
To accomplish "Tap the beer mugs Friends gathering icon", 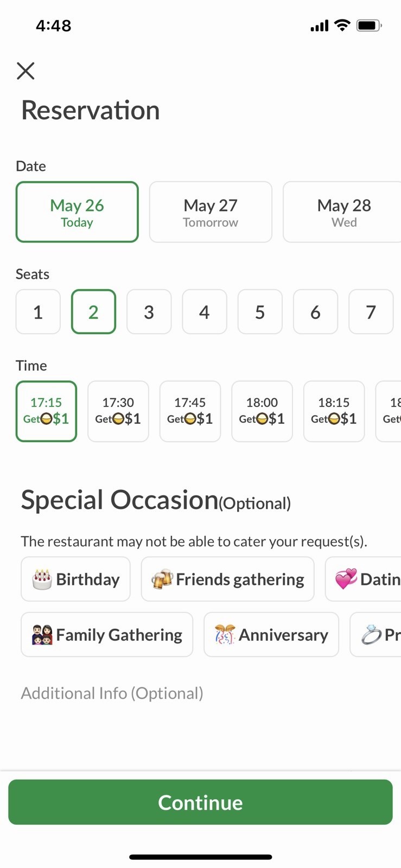I will pyautogui.click(x=162, y=579).
